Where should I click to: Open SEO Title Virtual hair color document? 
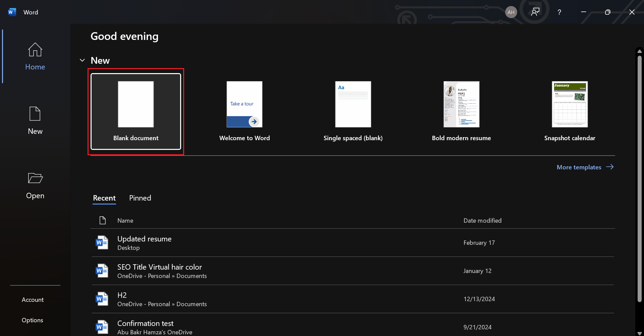click(x=353, y=271)
